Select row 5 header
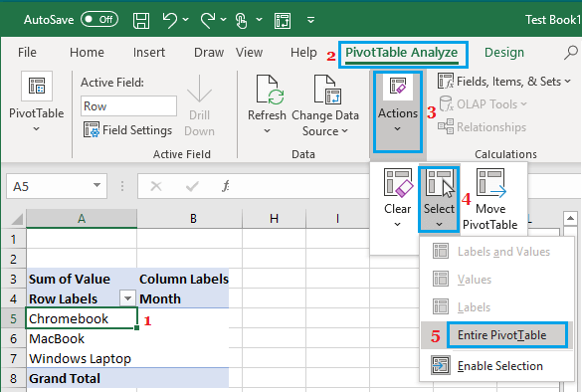Screen dimensions: 582x392 tap(13, 318)
